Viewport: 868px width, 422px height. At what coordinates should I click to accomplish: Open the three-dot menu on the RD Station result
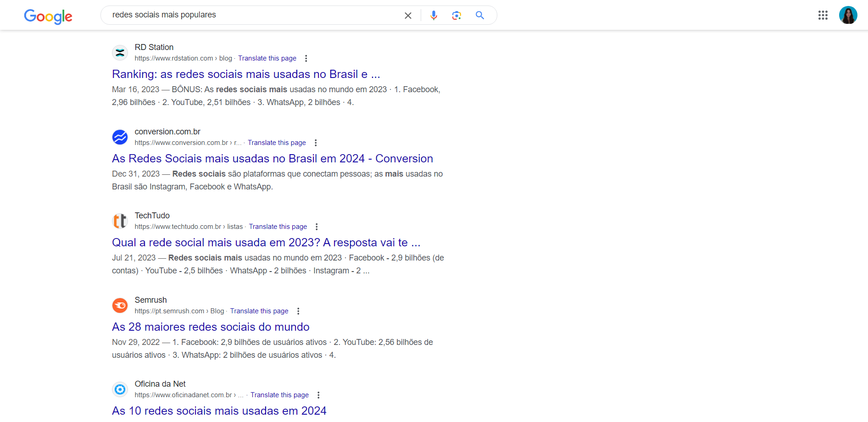pyautogui.click(x=306, y=58)
